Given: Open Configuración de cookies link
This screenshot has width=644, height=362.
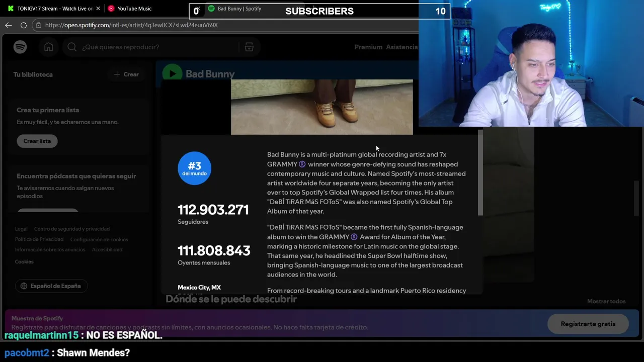Looking at the screenshot, I should [99, 239].
